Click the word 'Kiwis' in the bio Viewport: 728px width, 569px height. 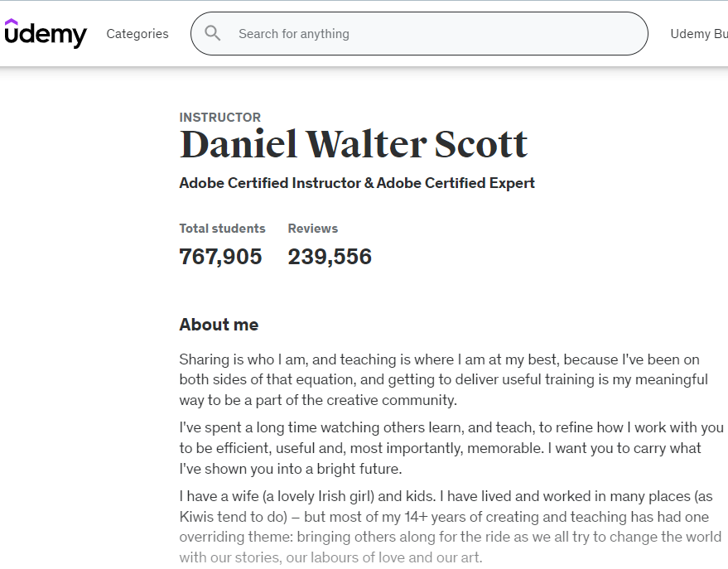pos(197,517)
